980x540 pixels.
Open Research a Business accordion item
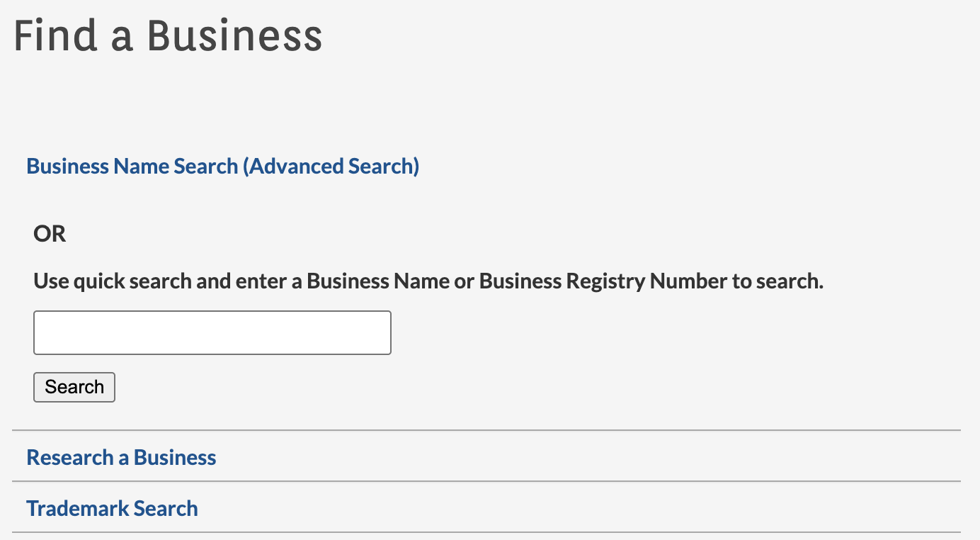[x=121, y=457]
